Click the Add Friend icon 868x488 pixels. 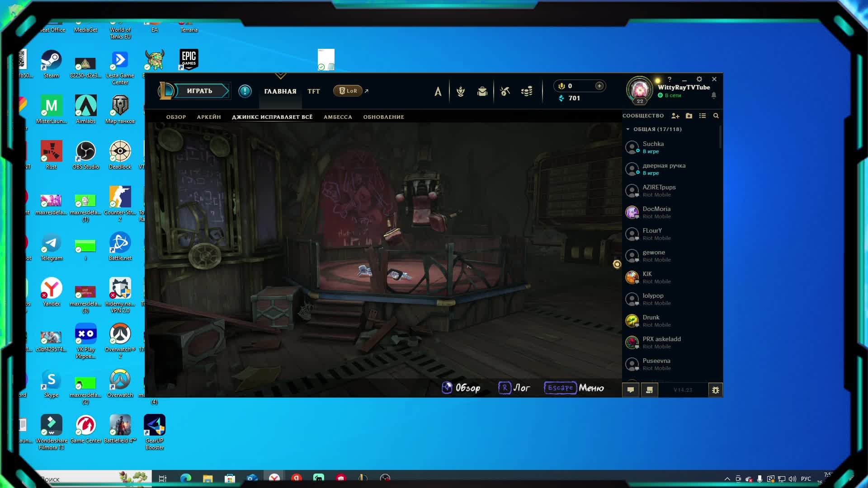tap(675, 116)
